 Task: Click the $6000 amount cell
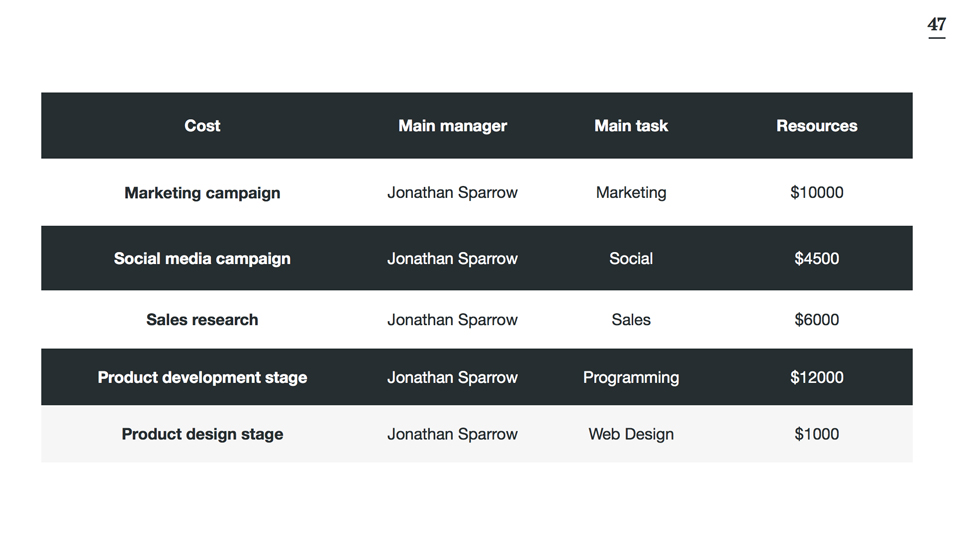click(816, 320)
